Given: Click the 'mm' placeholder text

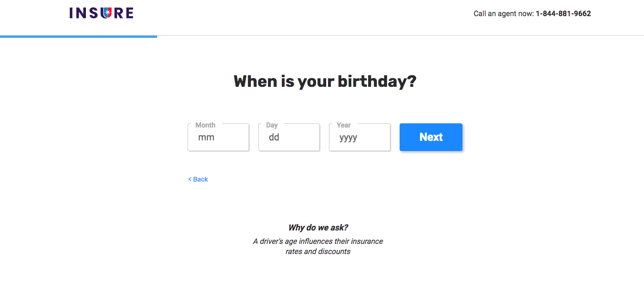Looking at the screenshot, I should pyautogui.click(x=206, y=137).
